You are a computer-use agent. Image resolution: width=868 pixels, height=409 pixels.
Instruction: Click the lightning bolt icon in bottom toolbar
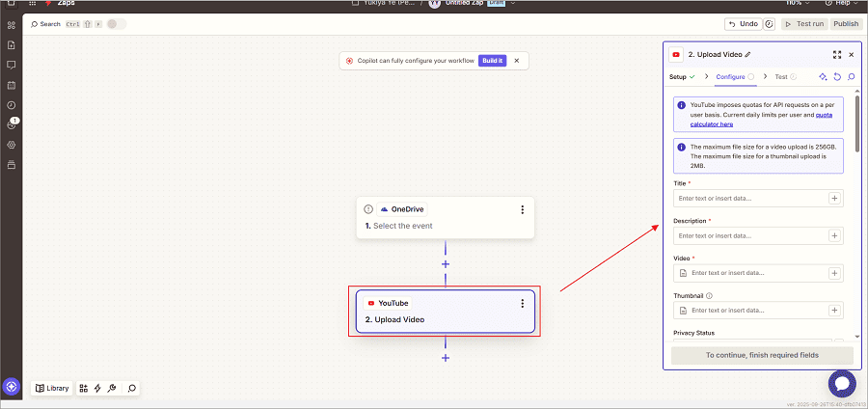(97, 388)
